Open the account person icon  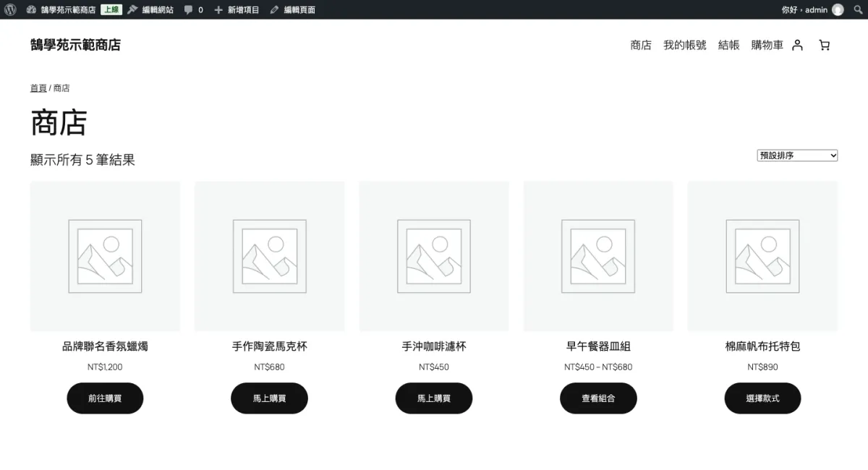pyautogui.click(x=797, y=45)
